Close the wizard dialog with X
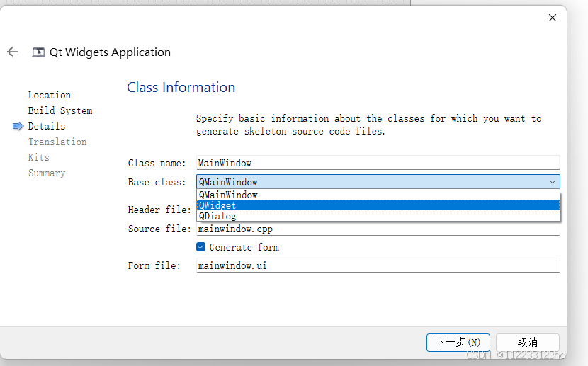The height and width of the screenshot is (366, 588). tap(552, 18)
